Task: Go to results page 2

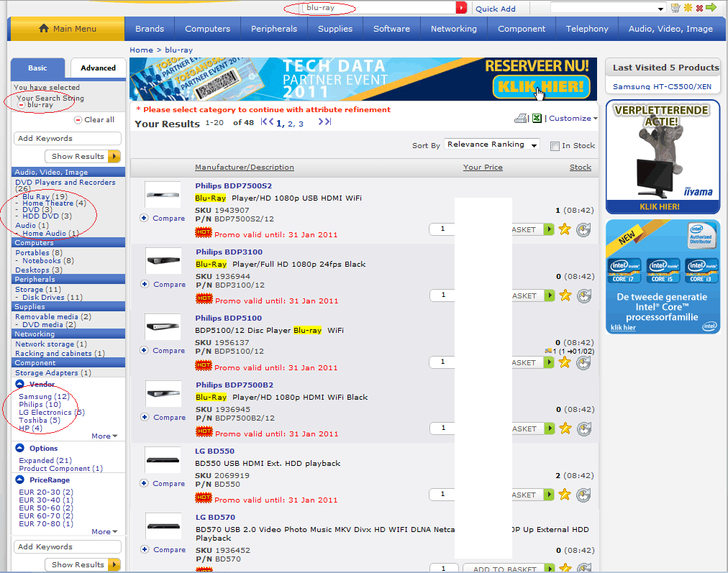Action: 291,124
